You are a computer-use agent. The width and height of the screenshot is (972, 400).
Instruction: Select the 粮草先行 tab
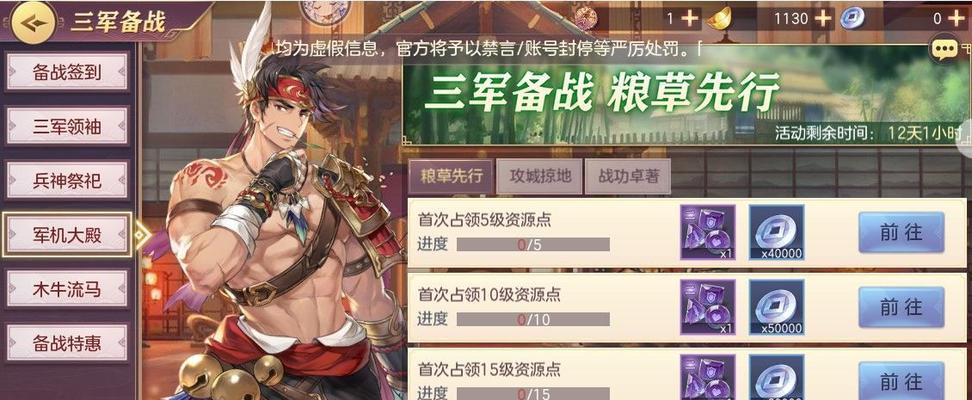(x=451, y=176)
